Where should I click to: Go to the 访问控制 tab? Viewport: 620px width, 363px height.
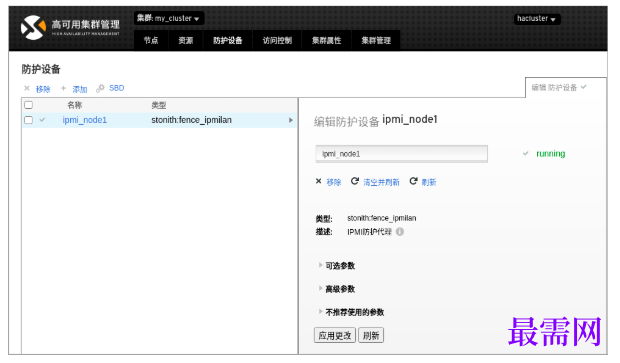277,40
